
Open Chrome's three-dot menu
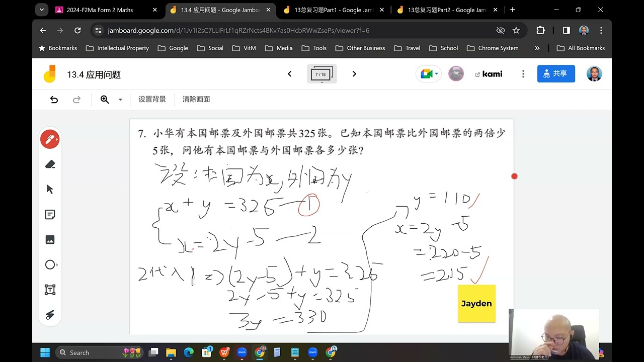coord(601,31)
